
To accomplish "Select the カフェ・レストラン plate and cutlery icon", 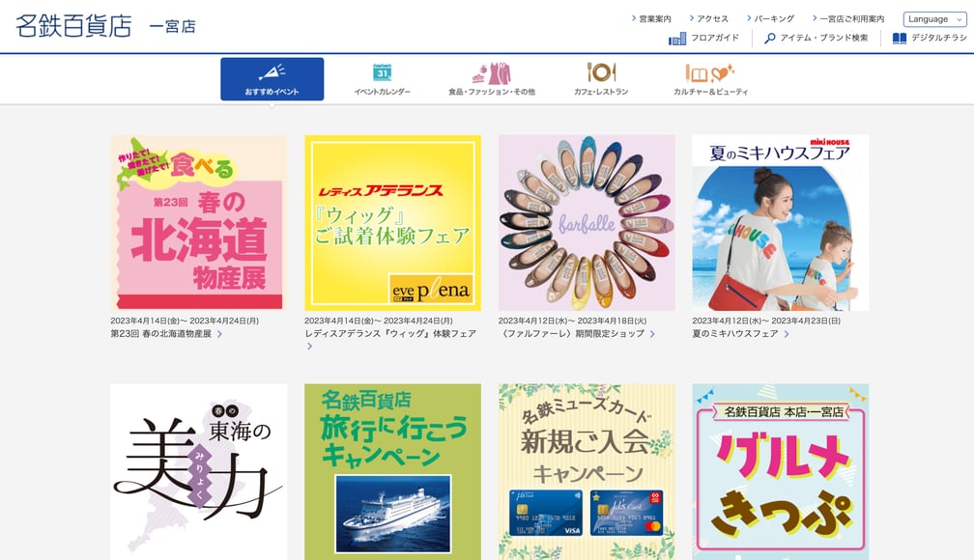I will click(x=601, y=72).
